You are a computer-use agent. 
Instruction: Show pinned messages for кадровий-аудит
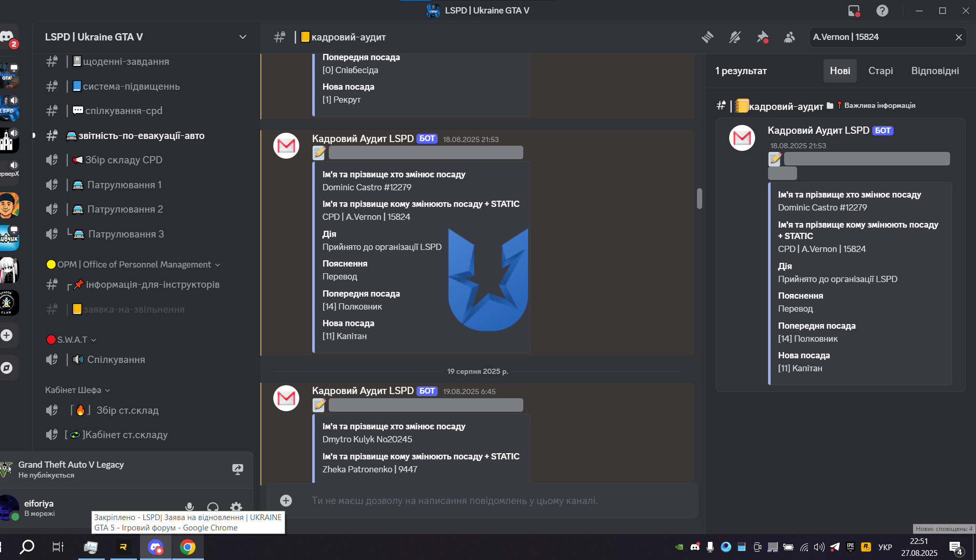762,37
